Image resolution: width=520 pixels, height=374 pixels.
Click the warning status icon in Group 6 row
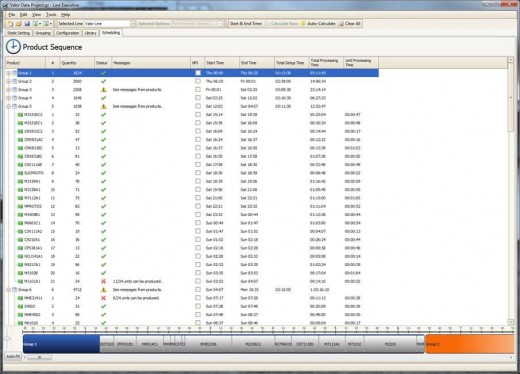(103, 290)
